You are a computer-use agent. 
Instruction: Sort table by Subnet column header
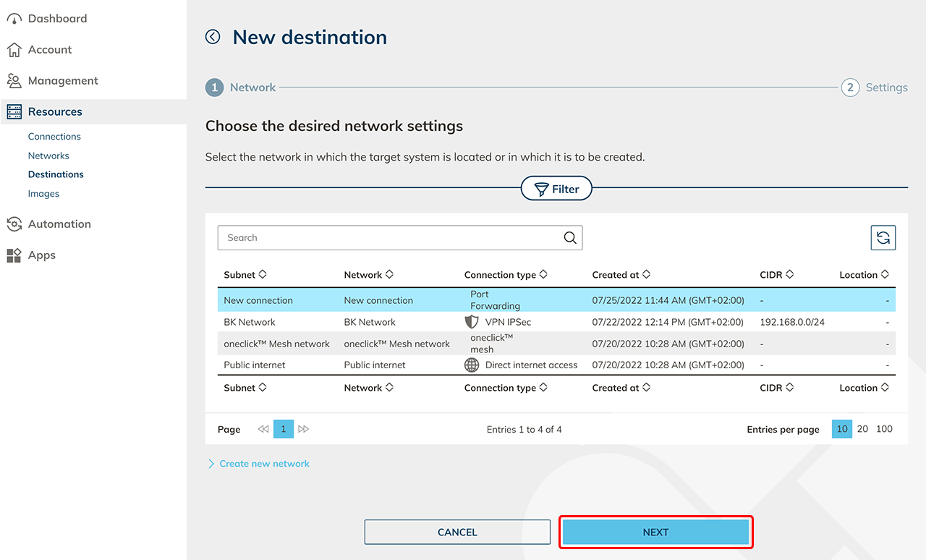245,275
